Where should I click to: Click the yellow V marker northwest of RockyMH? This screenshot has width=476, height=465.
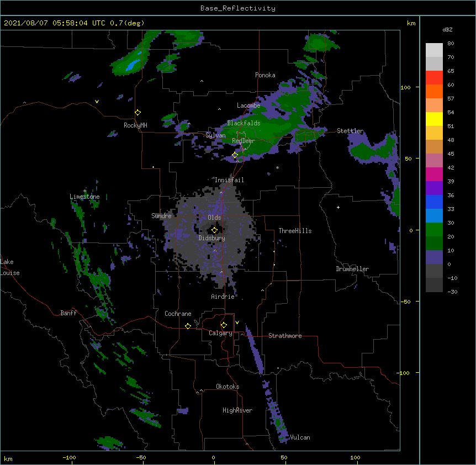(x=97, y=102)
